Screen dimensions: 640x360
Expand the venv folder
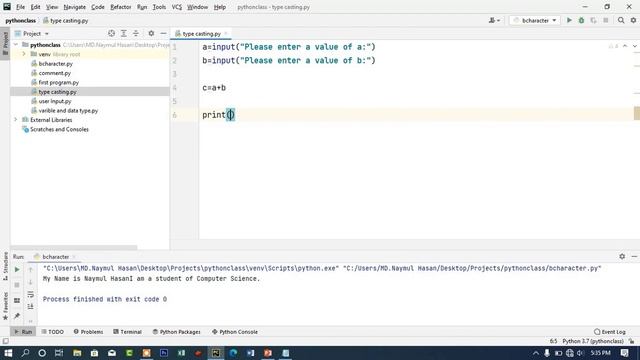(x=24, y=54)
